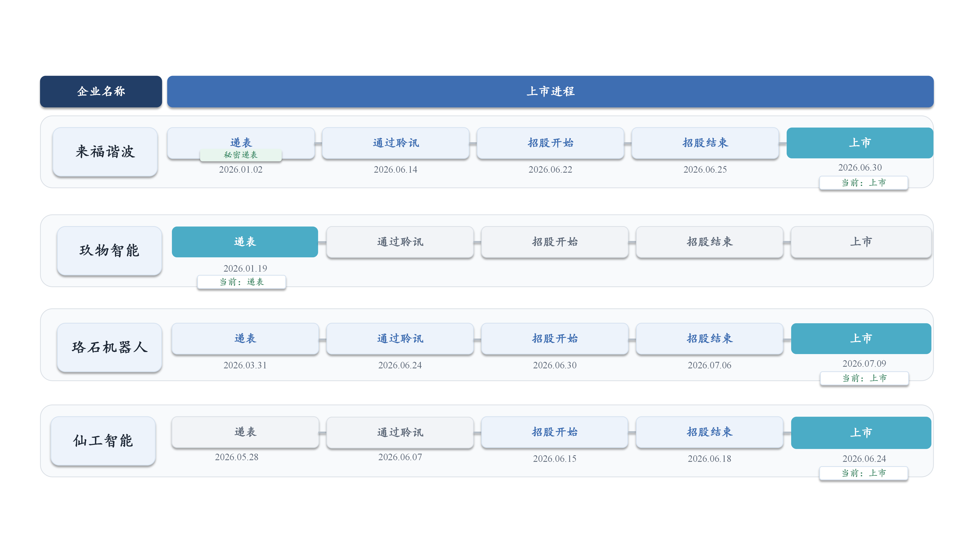Click 当前：上市 label under 2026.07.09

[x=864, y=378]
